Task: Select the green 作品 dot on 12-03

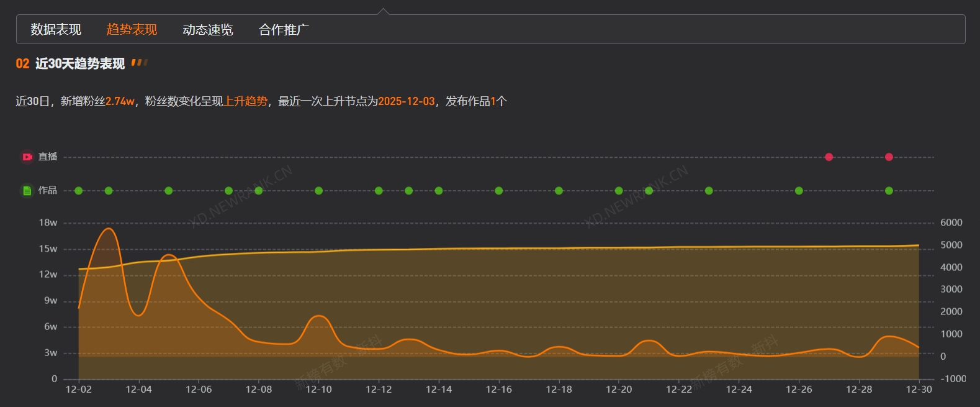Action: [x=109, y=191]
